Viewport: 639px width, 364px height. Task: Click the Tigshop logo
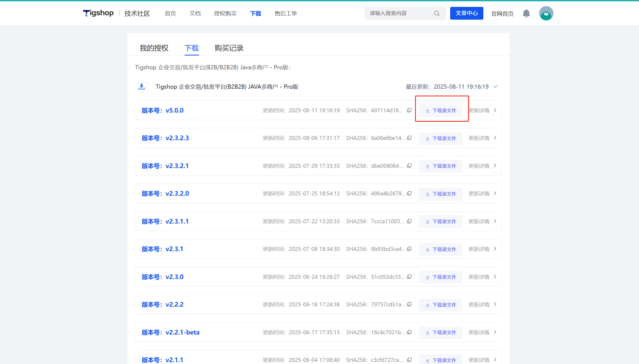(98, 13)
